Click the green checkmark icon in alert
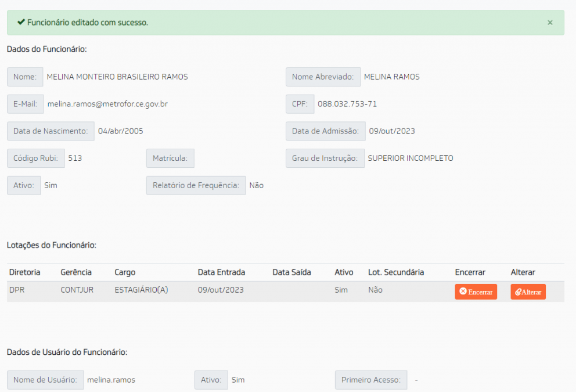Screen dimensions: 576x392 [21, 22]
